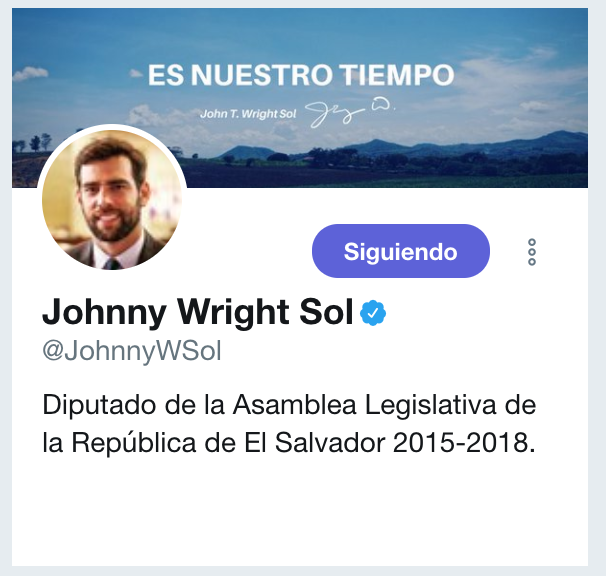Click the John T. Wright Sol banner caption
Screen dimensions: 606x576
coord(248,114)
